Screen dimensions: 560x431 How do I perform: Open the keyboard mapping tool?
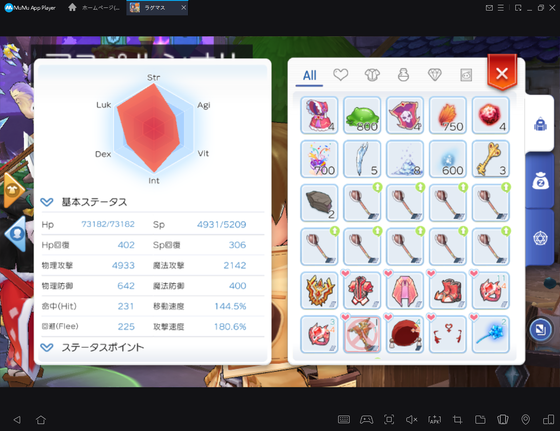[344, 420]
